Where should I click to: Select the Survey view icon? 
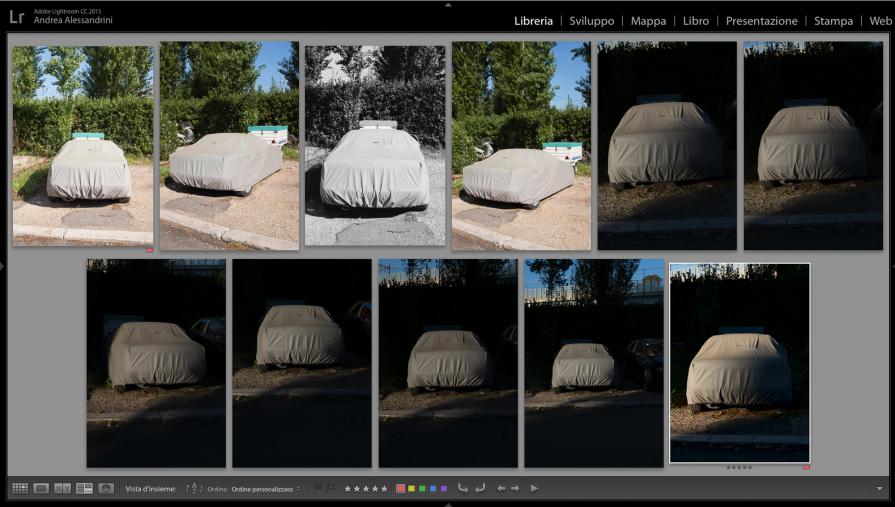point(84,488)
